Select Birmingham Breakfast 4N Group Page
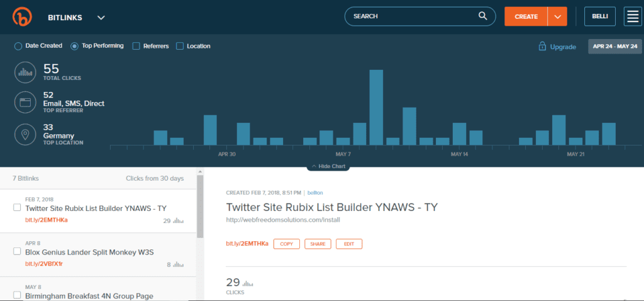 coord(89,296)
